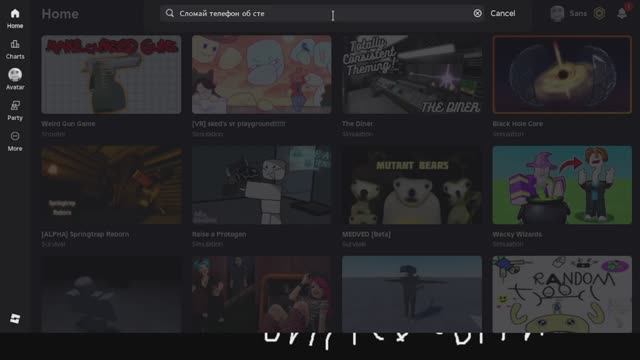The height and width of the screenshot is (360, 640).
Task: Open the Robux hexagon icon
Action: tap(599, 13)
